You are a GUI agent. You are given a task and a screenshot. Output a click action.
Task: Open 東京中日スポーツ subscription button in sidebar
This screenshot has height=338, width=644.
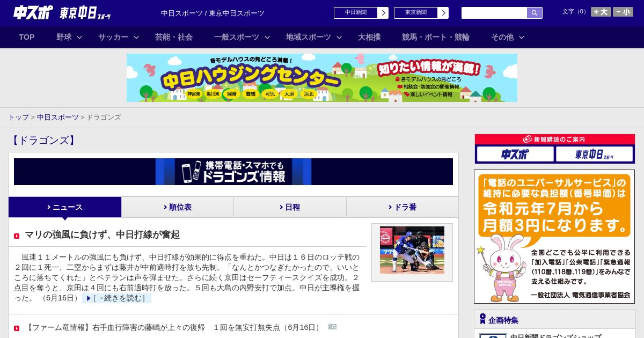(x=595, y=155)
